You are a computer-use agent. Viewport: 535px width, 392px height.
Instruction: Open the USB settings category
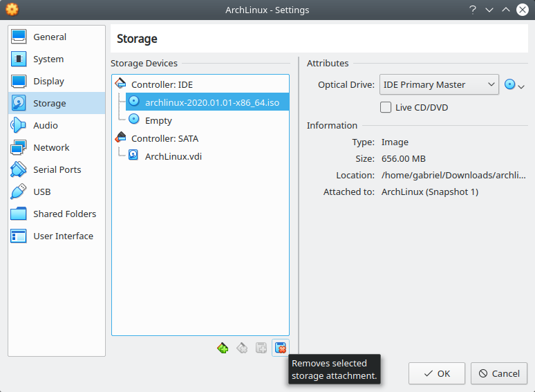[x=57, y=192]
